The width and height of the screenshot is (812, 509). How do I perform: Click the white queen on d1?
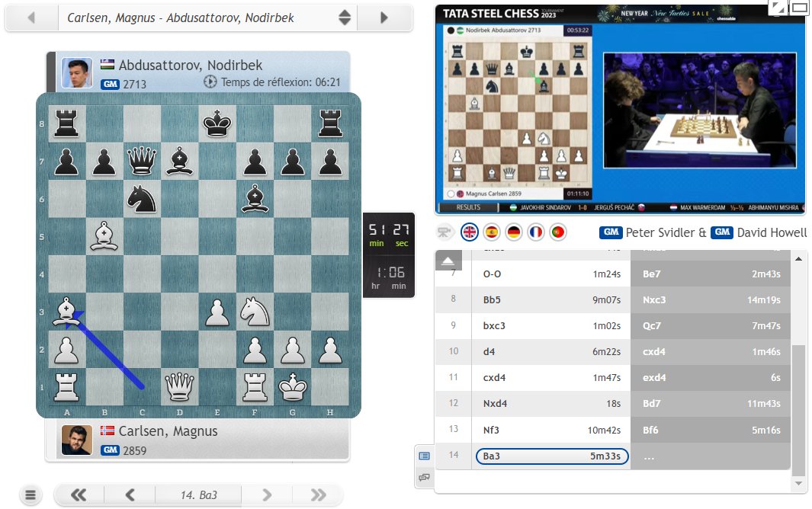[179, 387]
